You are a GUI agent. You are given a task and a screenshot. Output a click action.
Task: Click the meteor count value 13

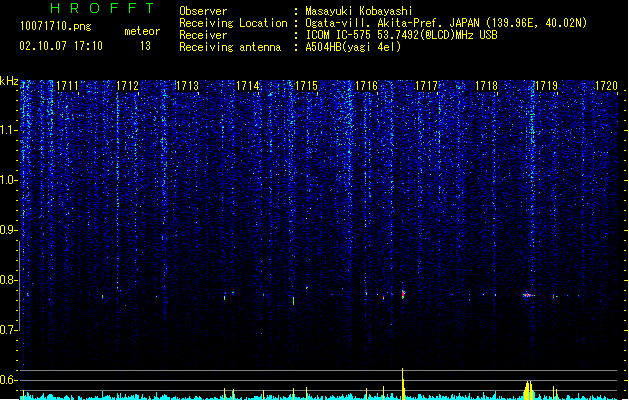pyautogui.click(x=145, y=46)
